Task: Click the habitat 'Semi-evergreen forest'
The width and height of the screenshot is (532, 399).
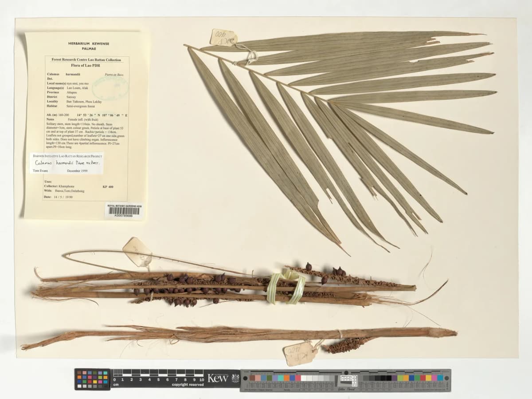Action: click(80, 106)
